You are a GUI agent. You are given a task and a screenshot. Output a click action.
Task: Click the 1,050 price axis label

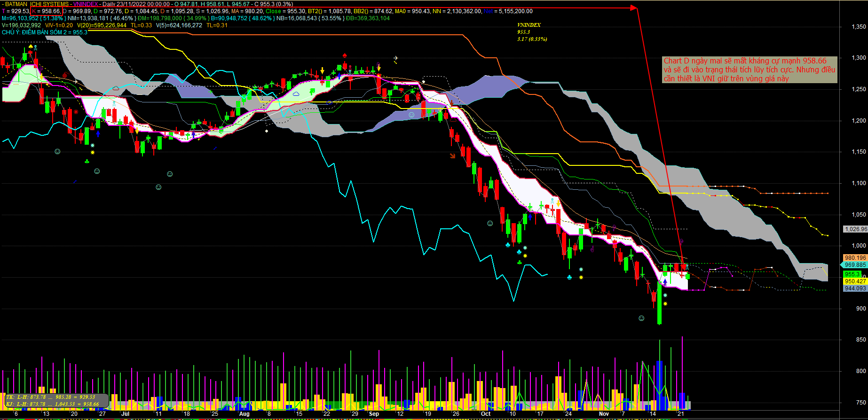coord(859,215)
